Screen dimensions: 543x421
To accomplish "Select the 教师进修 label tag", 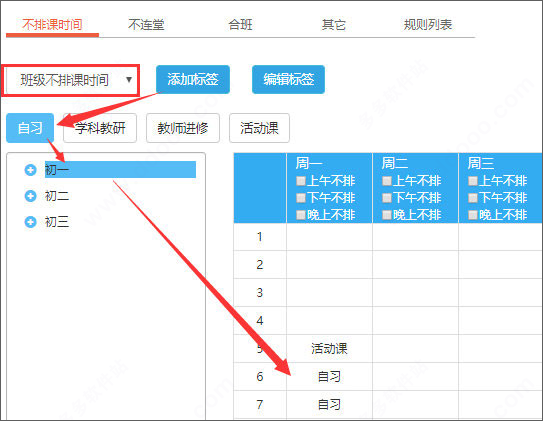I will [183, 128].
